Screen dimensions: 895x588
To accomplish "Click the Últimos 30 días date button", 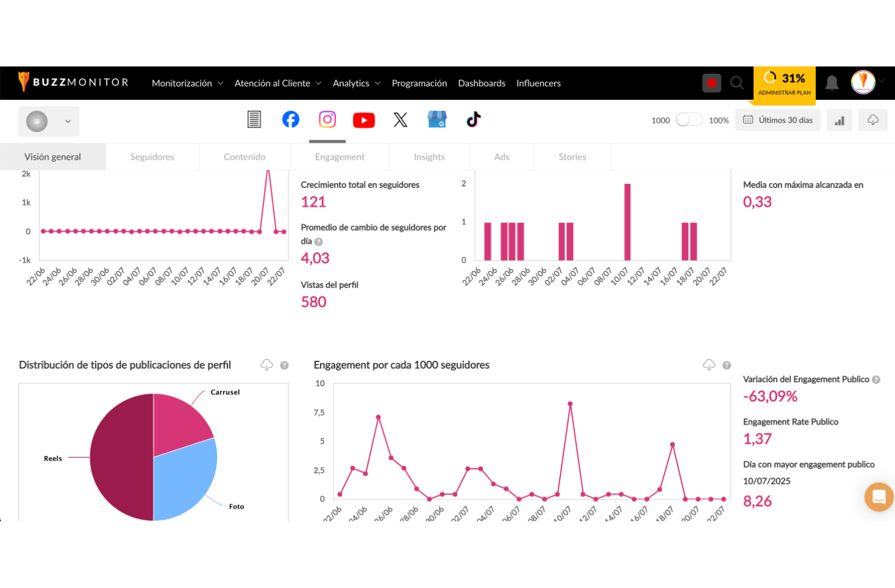I will [x=778, y=120].
